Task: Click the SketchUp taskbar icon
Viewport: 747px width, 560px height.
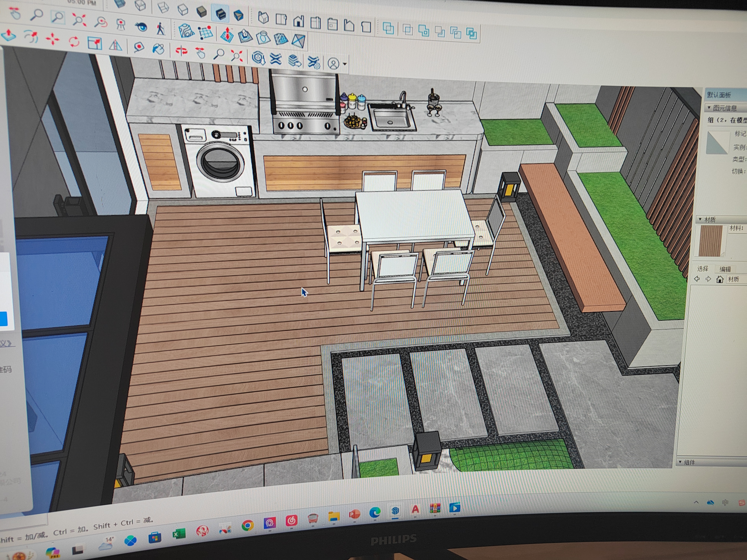Action: point(395,511)
